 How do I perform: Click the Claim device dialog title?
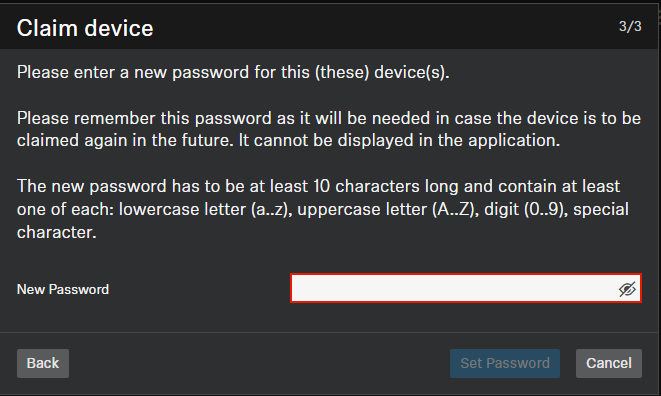click(85, 28)
